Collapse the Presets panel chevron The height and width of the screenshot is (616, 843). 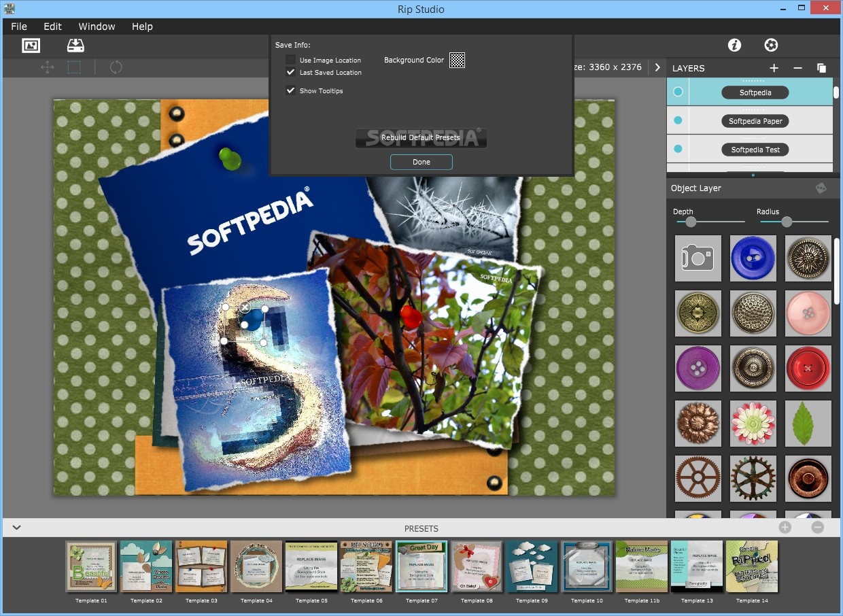point(16,528)
